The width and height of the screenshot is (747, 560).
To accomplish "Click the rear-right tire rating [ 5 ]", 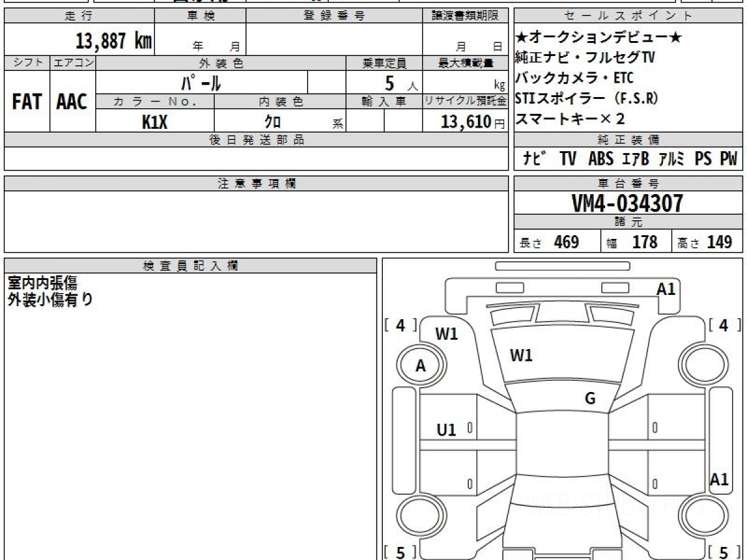I will pos(724,552).
